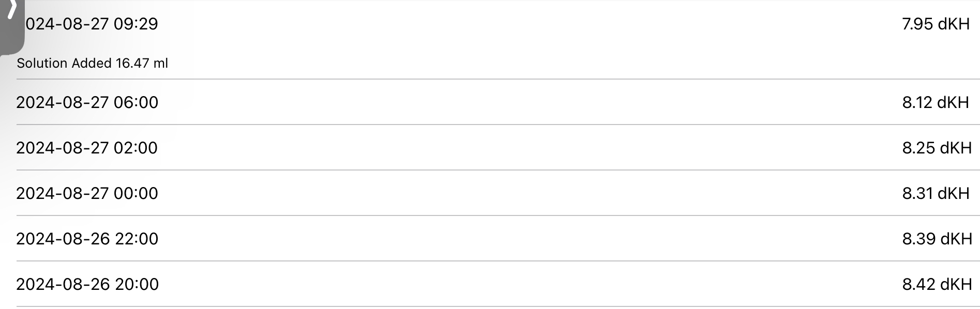Tap the dKH unit beside 7.95
Viewport: 980px width, 309px height.
953,24
